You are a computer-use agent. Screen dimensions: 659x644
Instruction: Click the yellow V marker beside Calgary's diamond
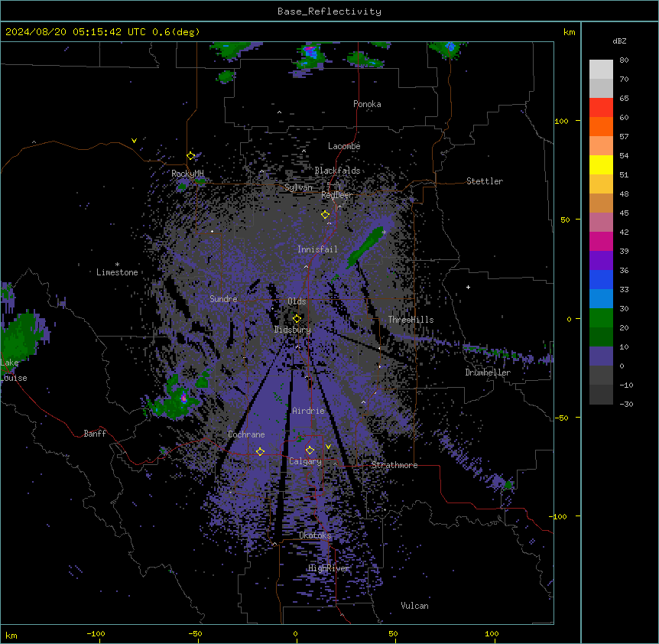(328, 447)
